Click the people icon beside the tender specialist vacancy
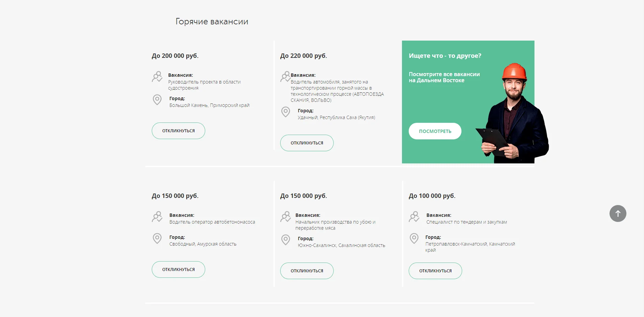This screenshot has width=644, height=317. click(x=414, y=217)
